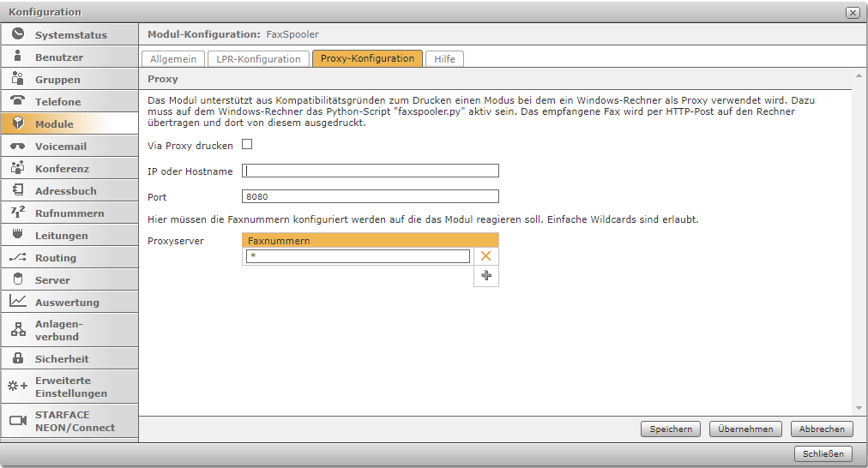Image resolution: width=868 pixels, height=468 pixels.
Task: Click the Voicemail cassette icon
Action: coord(17,146)
